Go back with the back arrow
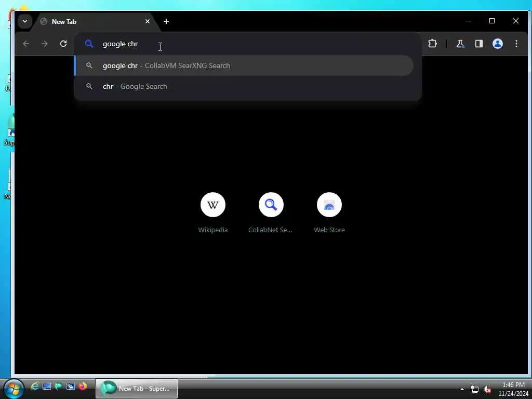This screenshot has width=532, height=399. coord(26,44)
